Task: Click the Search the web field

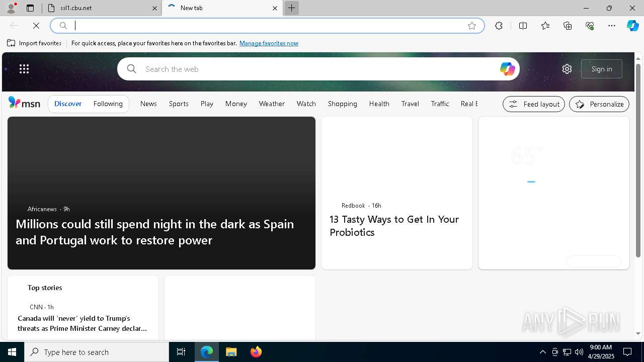Action: pos(318,69)
